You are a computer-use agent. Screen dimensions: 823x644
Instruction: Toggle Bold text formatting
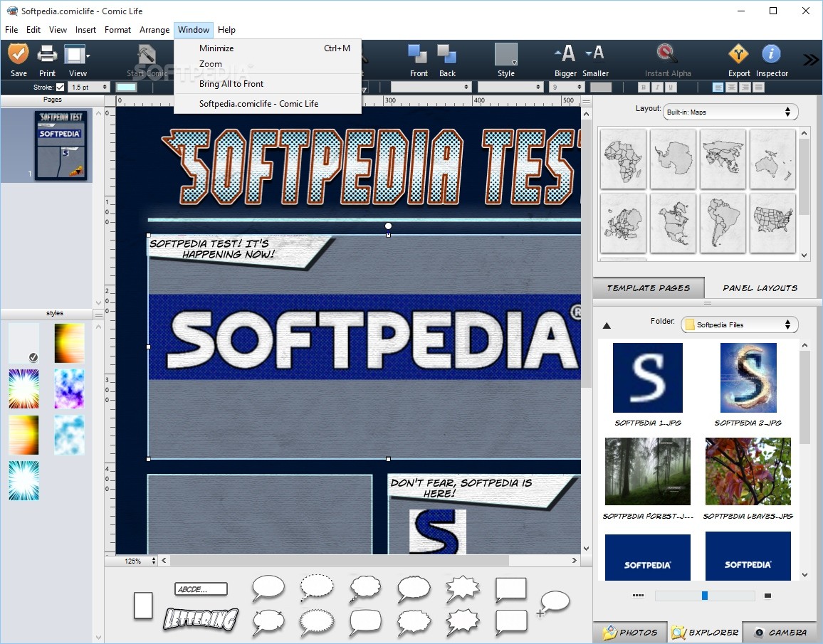click(x=643, y=87)
